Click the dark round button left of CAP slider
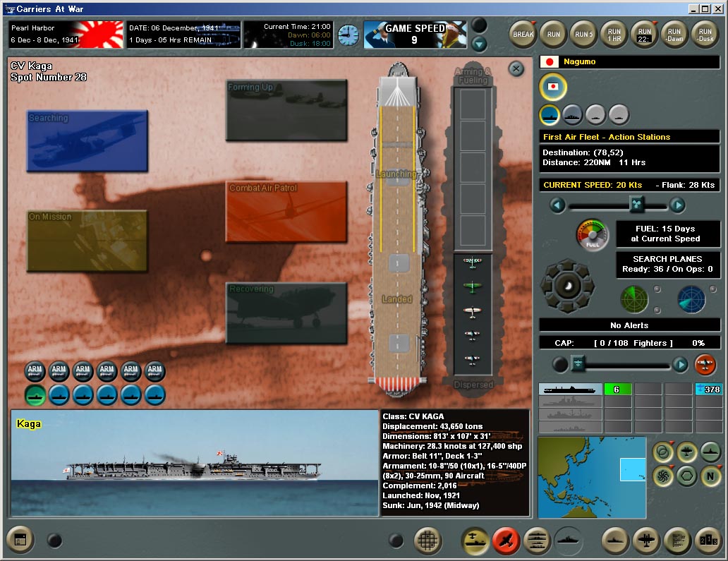728x561 pixels. point(560,365)
